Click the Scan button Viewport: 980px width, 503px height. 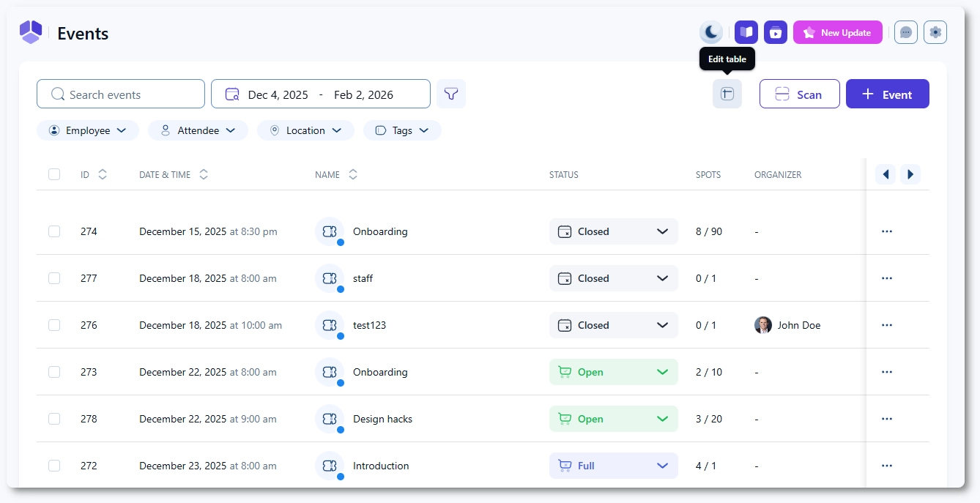coord(799,94)
